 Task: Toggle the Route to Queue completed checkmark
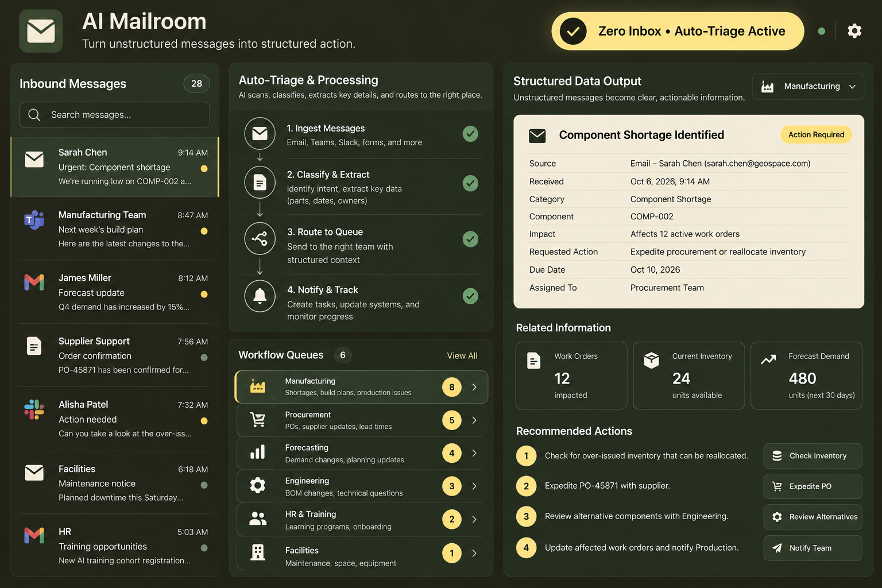click(x=470, y=239)
